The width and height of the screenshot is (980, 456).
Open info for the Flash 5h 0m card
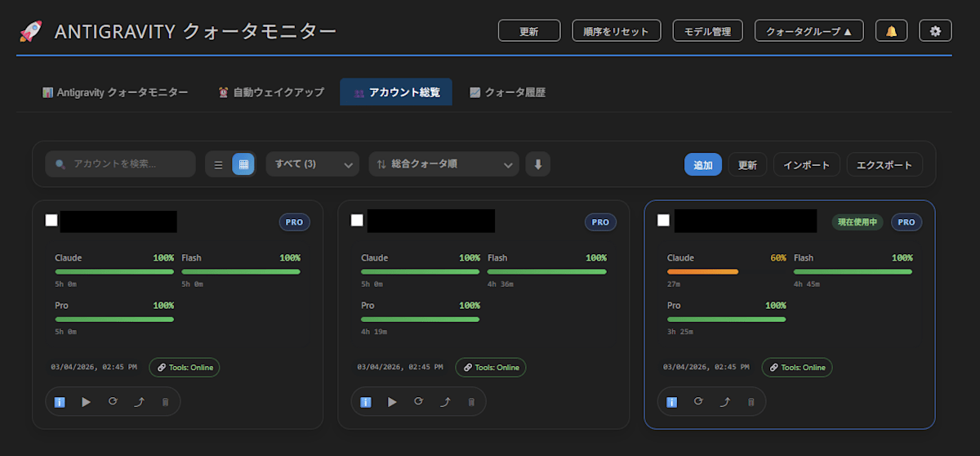pos(60,402)
